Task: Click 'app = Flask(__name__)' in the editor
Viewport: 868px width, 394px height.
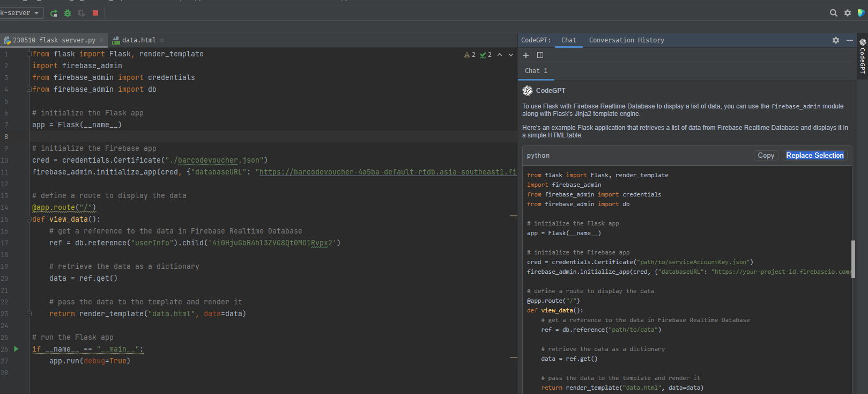Action: point(77,125)
